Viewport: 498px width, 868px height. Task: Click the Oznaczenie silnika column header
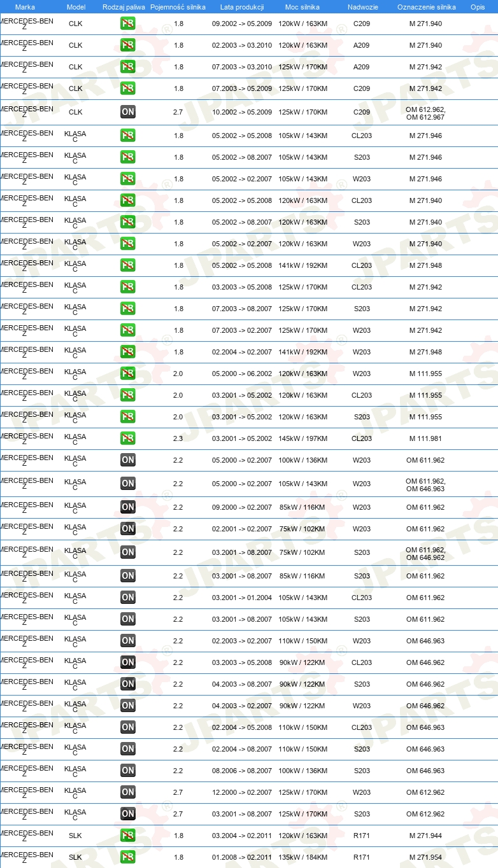tap(426, 7)
